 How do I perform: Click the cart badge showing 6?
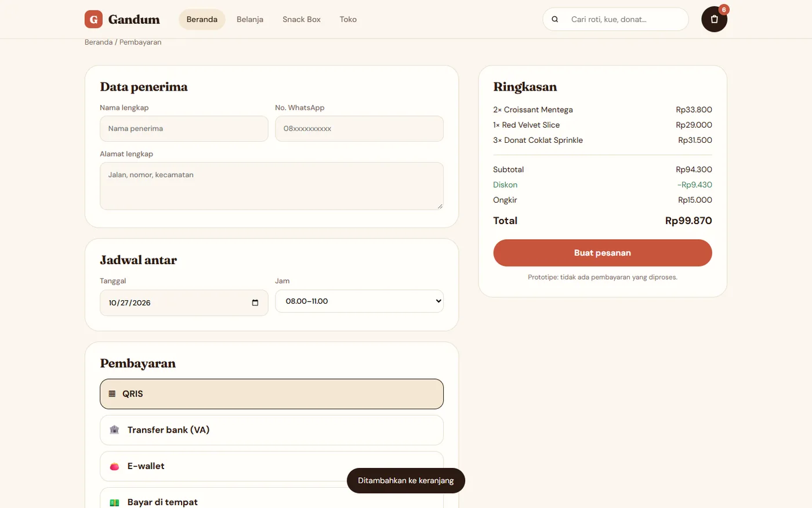[x=724, y=10]
